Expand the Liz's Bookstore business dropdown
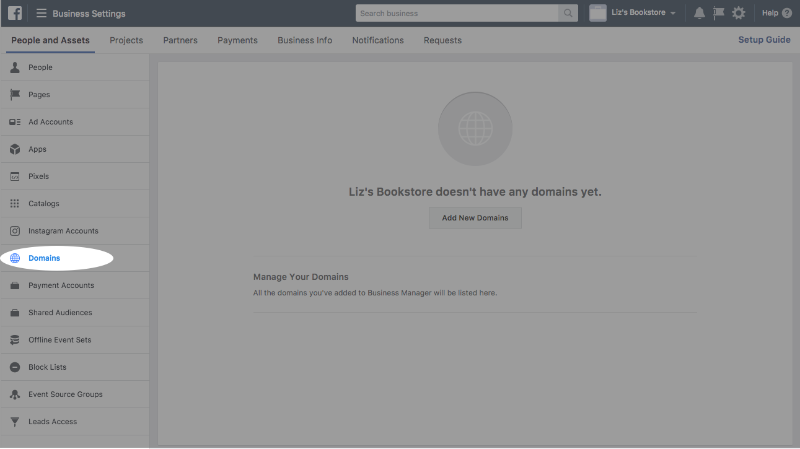Viewport: 800px width, 449px height. (632, 13)
